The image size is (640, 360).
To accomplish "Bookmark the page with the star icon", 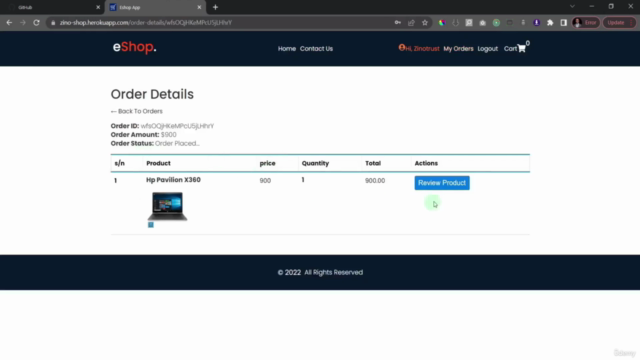I will click(x=425, y=23).
